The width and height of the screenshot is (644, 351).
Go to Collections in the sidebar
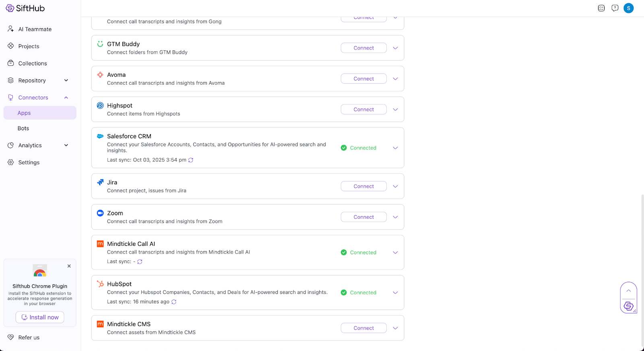[33, 63]
